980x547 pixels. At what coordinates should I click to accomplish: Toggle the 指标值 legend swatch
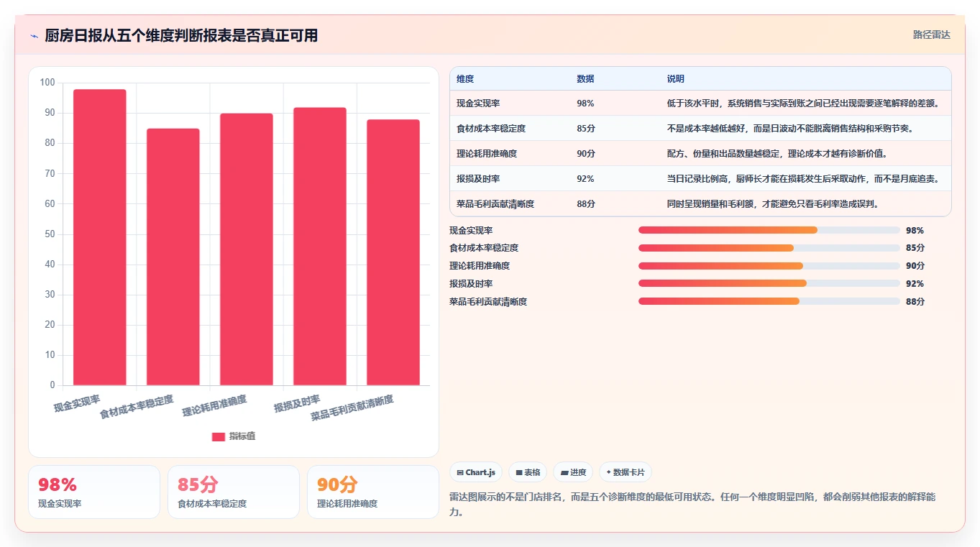219,437
